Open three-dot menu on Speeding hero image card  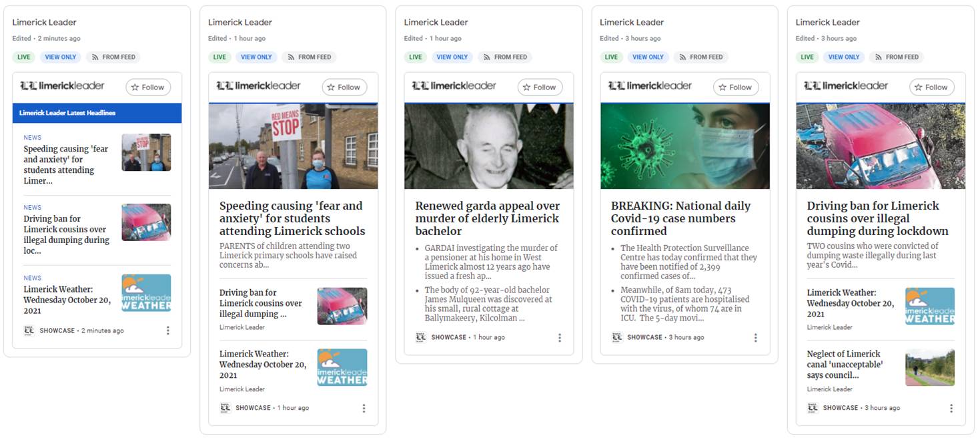click(x=364, y=408)
